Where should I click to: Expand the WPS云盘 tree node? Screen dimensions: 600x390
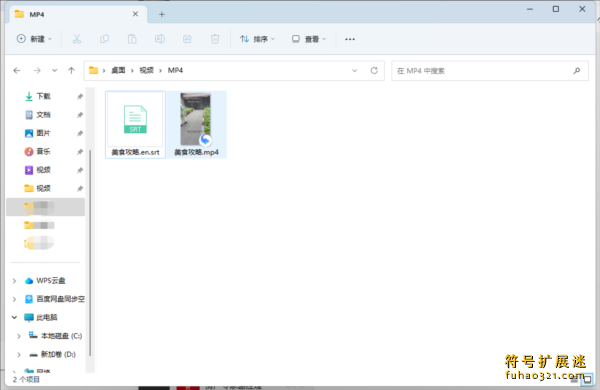[x=15, y=281]
